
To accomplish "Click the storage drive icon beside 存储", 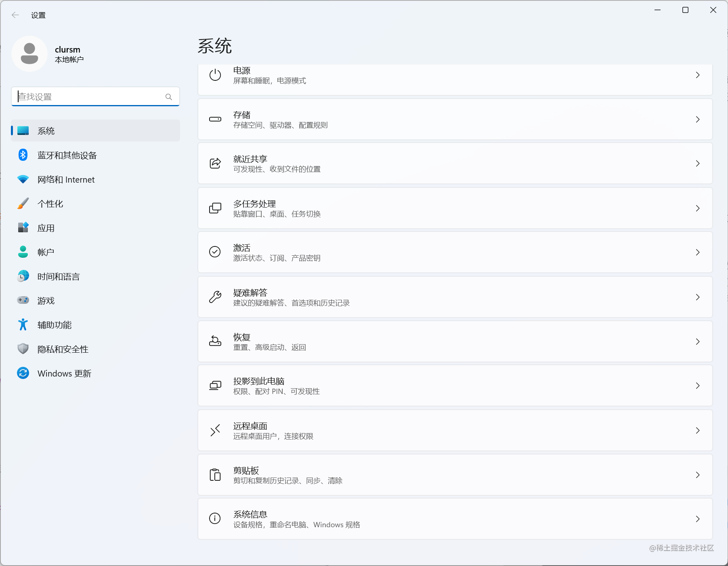I will coord(215,119).
